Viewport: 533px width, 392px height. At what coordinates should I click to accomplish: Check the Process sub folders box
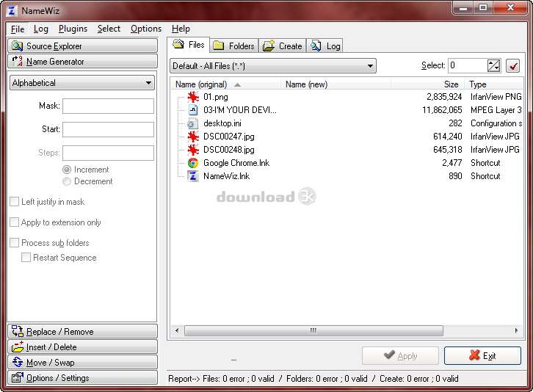(14, 243)
